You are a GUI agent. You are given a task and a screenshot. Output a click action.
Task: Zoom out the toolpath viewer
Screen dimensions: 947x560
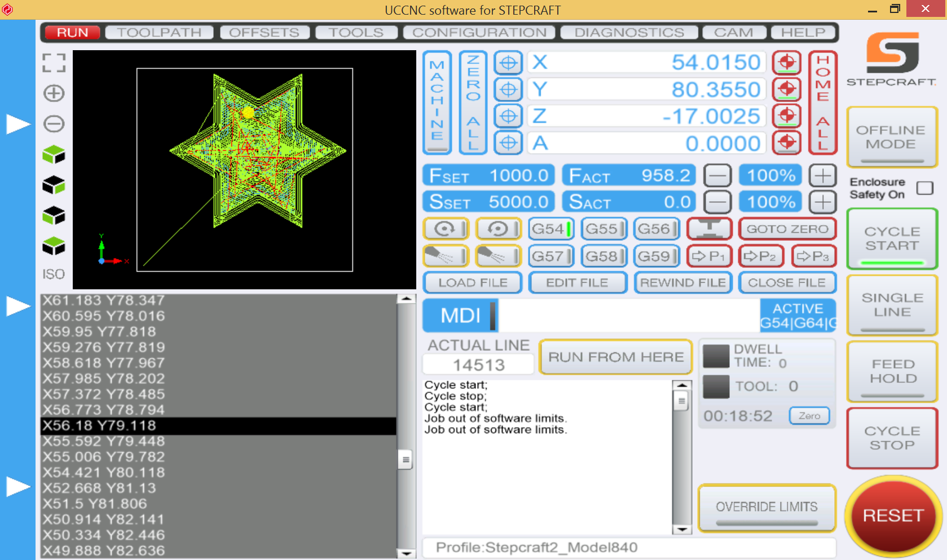point(54,124)
